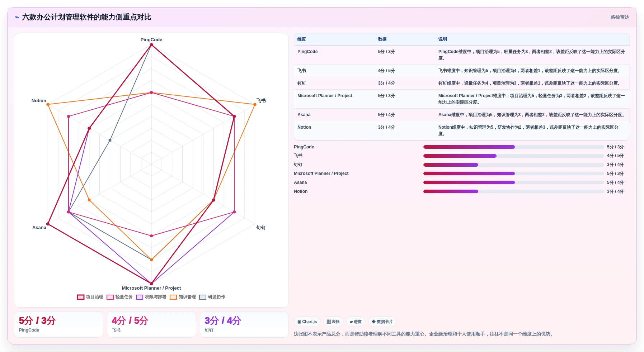The image size is (644, 352).
Task: Click the Asana axis label on radar
Action: [39, 228]
